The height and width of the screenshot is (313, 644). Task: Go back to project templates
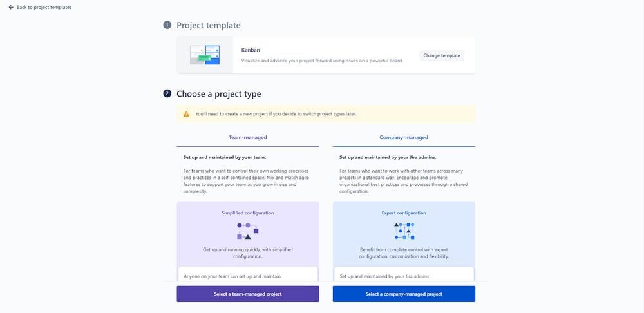coord(44,8)
